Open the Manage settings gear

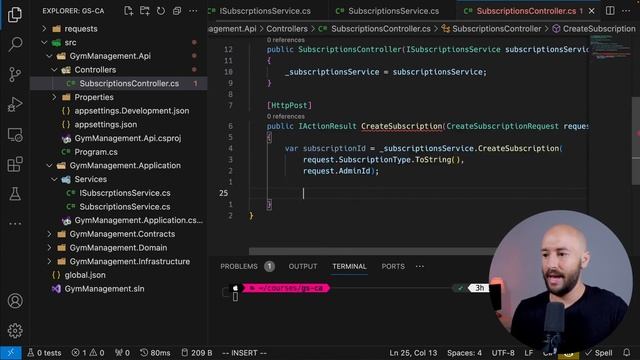tap(15, 331)
